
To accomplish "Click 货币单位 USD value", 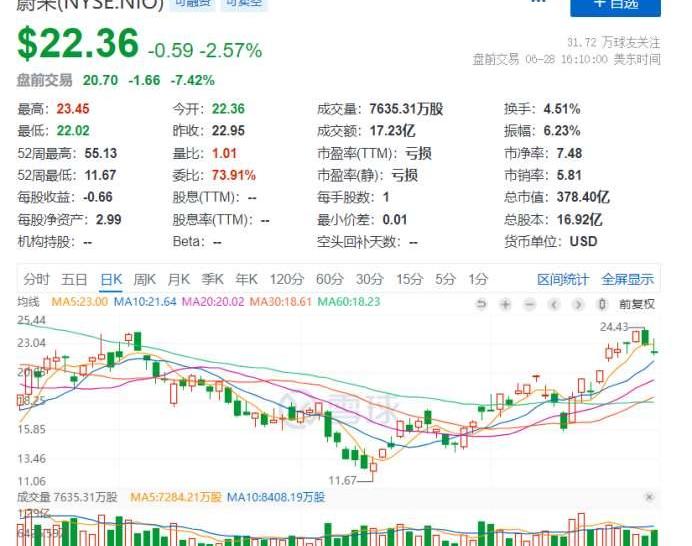I will pos(583,241).
